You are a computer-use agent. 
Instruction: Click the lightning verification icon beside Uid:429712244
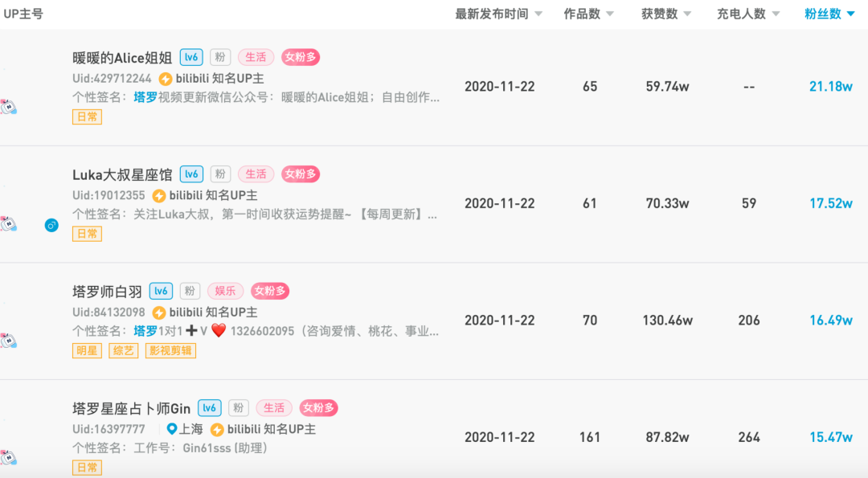pos(166,79)
